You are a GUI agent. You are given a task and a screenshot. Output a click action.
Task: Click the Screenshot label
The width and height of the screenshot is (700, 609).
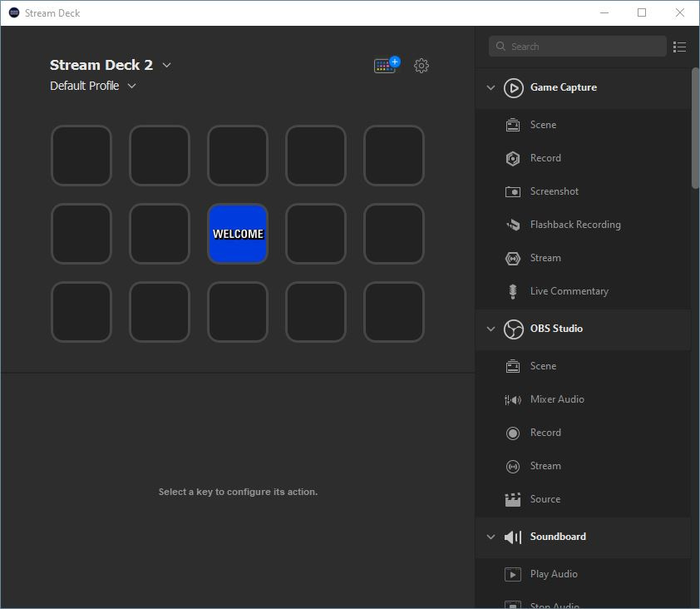pyautogui.click(x=554, y=191)
